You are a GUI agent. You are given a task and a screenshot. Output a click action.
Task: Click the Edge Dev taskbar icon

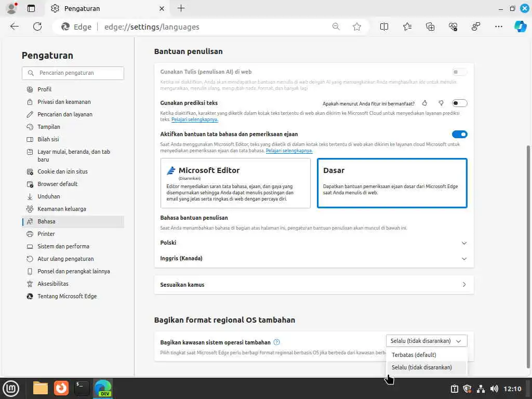[x=103, y=388]
